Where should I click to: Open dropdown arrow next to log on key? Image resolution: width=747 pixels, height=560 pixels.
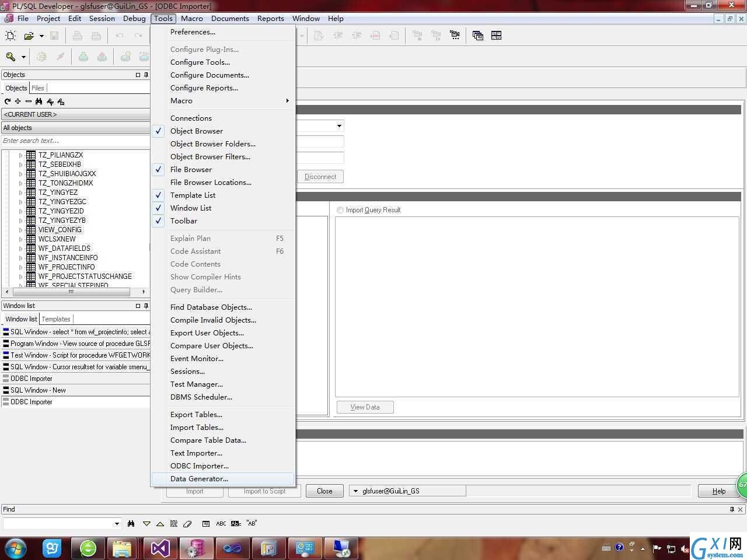(23, 57)
